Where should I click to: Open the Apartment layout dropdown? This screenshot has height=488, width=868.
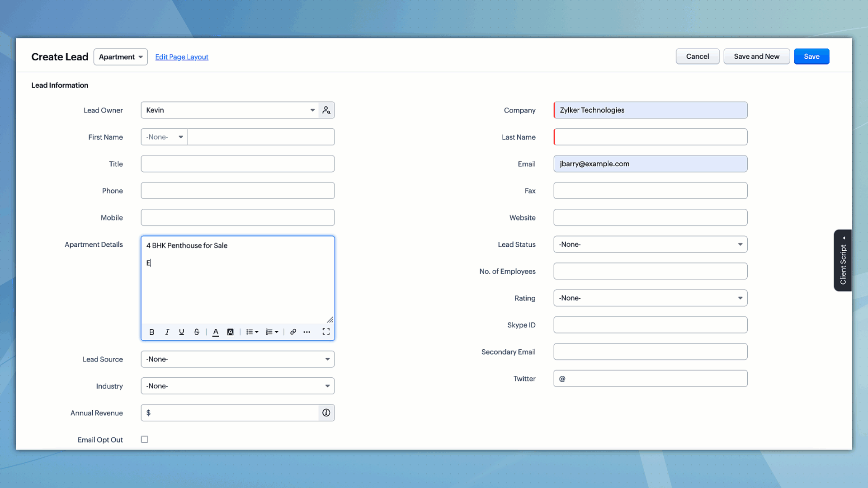pyautogui.click(x=121, y=57)
